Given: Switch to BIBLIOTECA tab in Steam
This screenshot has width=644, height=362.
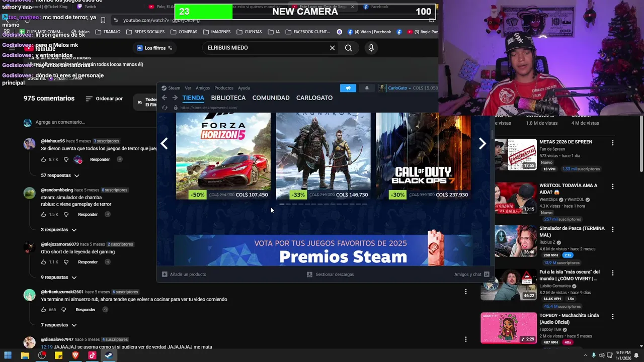Looking at the screenshot, I should 228,98.
